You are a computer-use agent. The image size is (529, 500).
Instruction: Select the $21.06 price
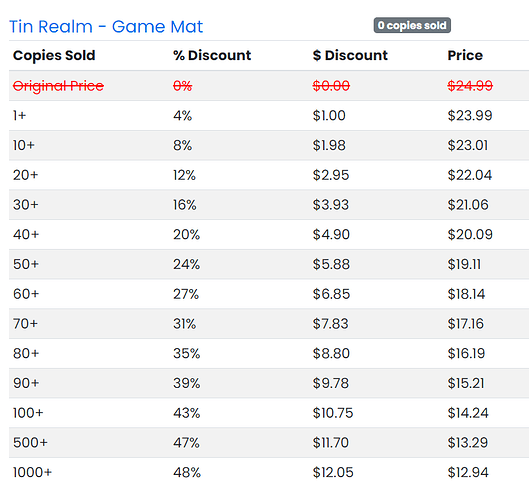click(x=468, y=204)
